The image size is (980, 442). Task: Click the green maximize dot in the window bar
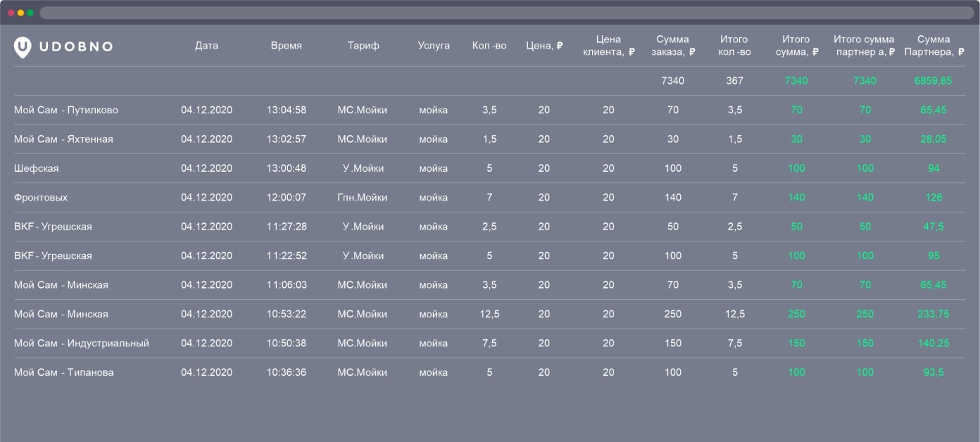(30, 13)
